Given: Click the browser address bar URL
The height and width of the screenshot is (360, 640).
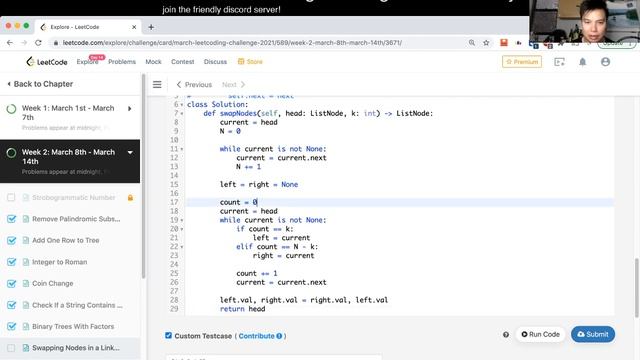Looking at the screenshot, I should pos(232,42).
